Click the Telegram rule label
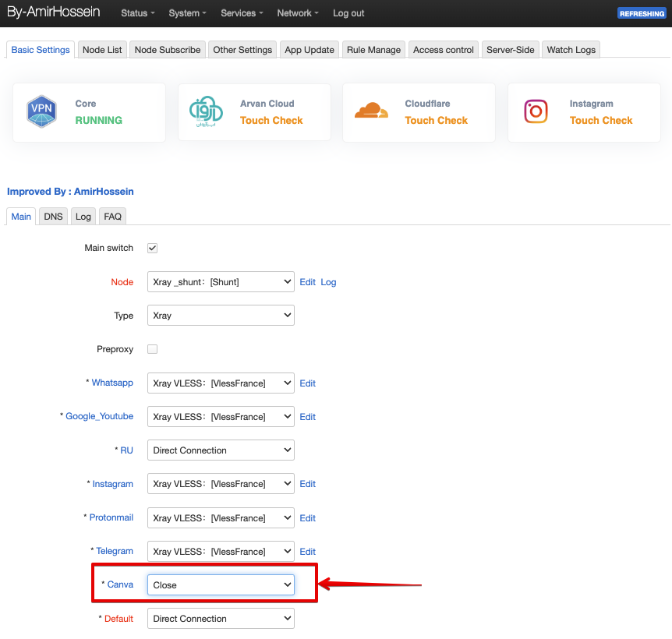672x639 pixels. pos(115,551)
